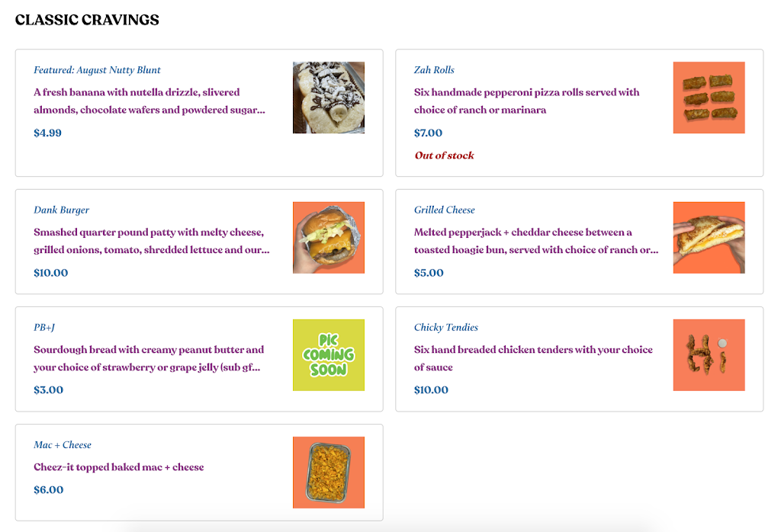The image size is (781, 532).
Task: Select the Mac + Cheese photo
Action: click(x=328, y=473)
